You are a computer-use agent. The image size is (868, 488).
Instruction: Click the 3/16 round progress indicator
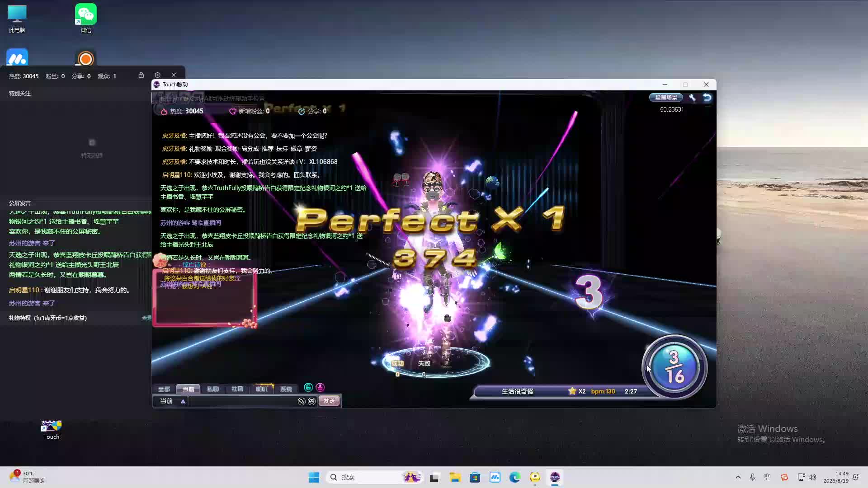(675, 367)
